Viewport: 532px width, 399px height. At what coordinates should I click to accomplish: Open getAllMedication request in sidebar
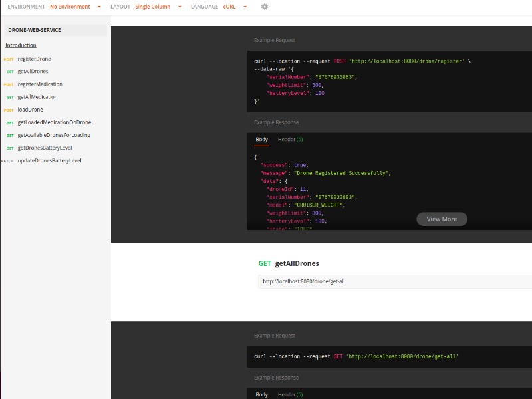(37, 97)
